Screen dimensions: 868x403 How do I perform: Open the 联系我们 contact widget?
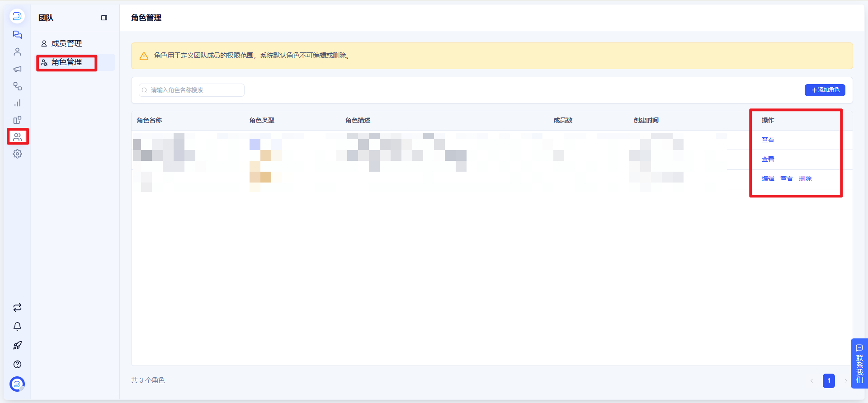859,363
